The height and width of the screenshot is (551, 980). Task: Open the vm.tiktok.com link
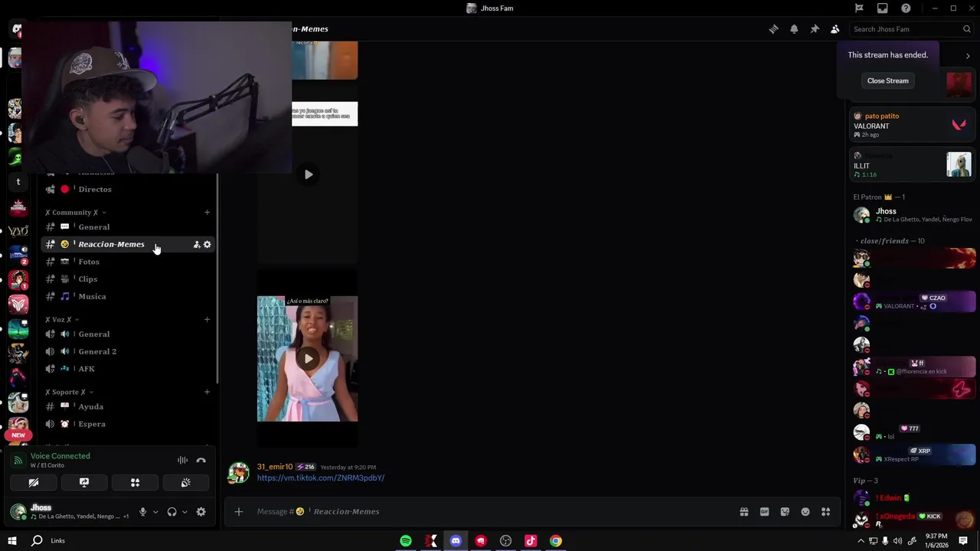[x=321, y=478]
